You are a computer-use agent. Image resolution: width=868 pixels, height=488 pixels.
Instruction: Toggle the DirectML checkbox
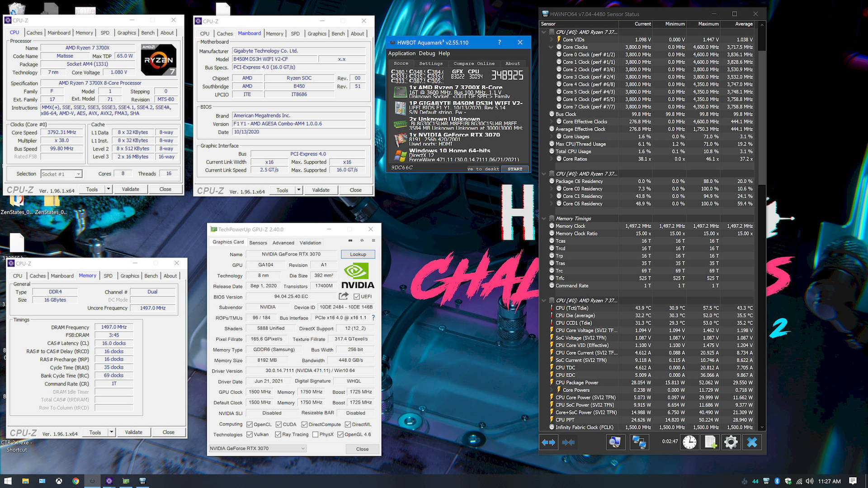point(348,424)
